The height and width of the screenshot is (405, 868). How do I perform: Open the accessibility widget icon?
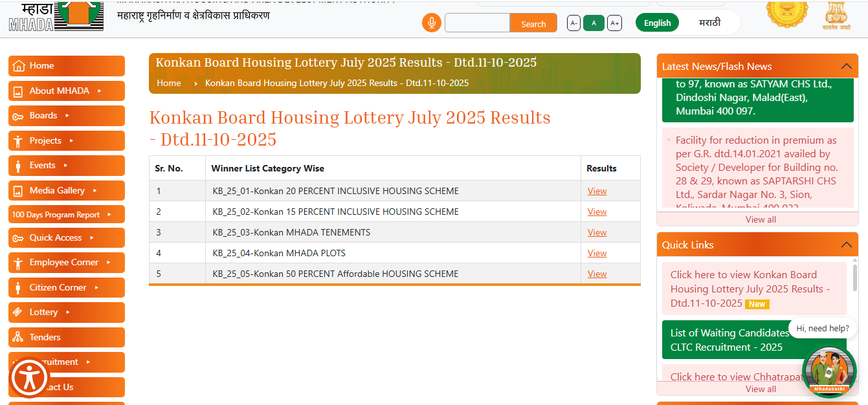point(29,378)
